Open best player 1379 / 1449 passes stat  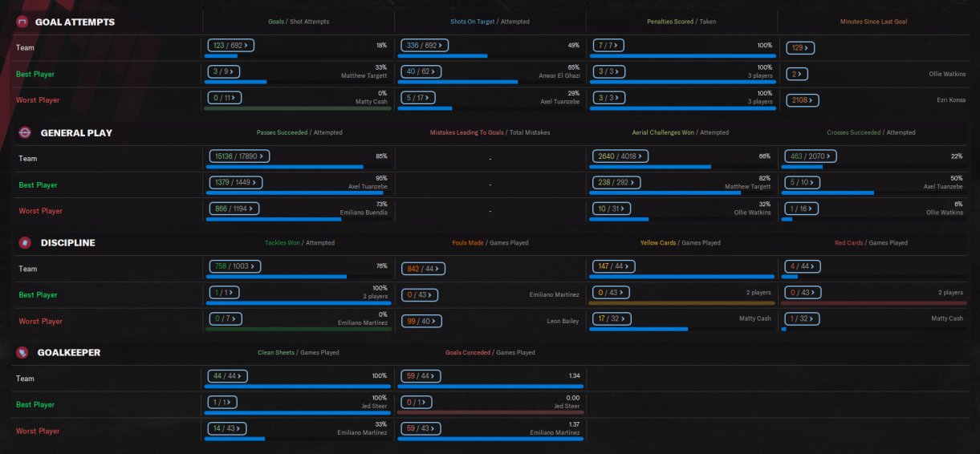coord(236,182)
